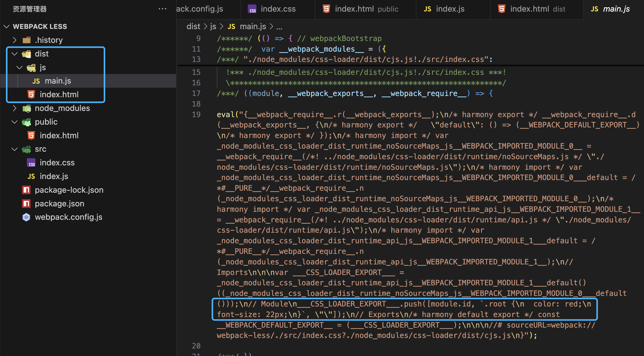644x356 pixels.
Task: Click the CSS icon next to index.css in src
Action: point(31,162)
